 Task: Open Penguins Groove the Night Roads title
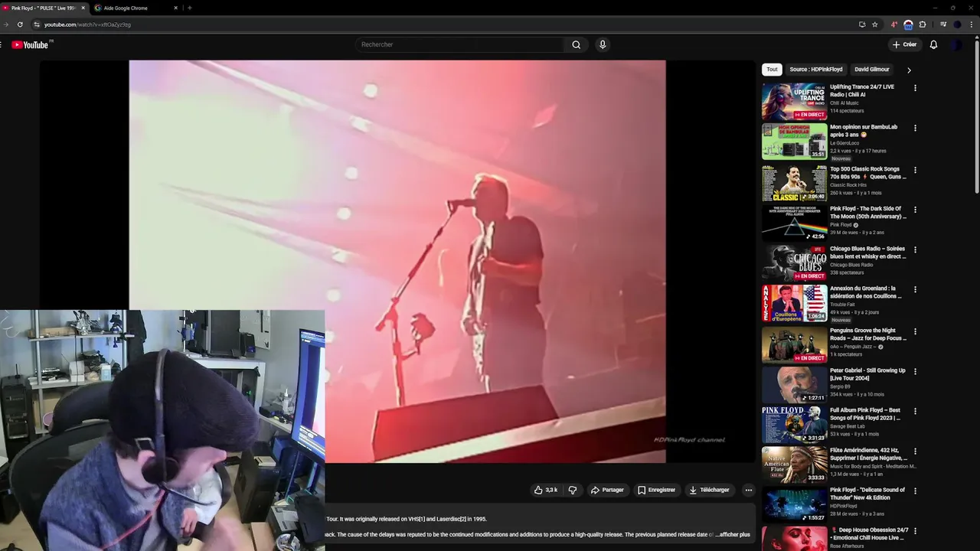point(868,334)
